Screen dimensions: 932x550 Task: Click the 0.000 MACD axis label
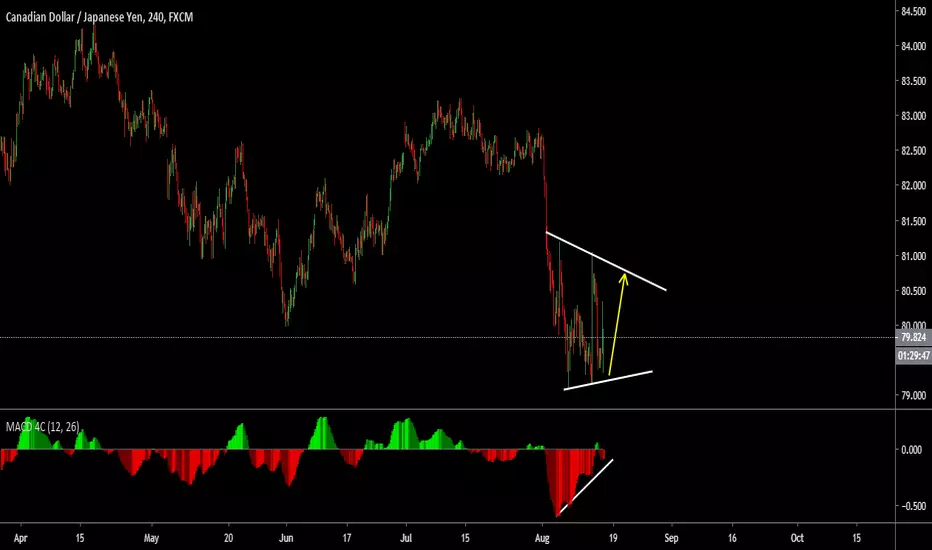912,450
